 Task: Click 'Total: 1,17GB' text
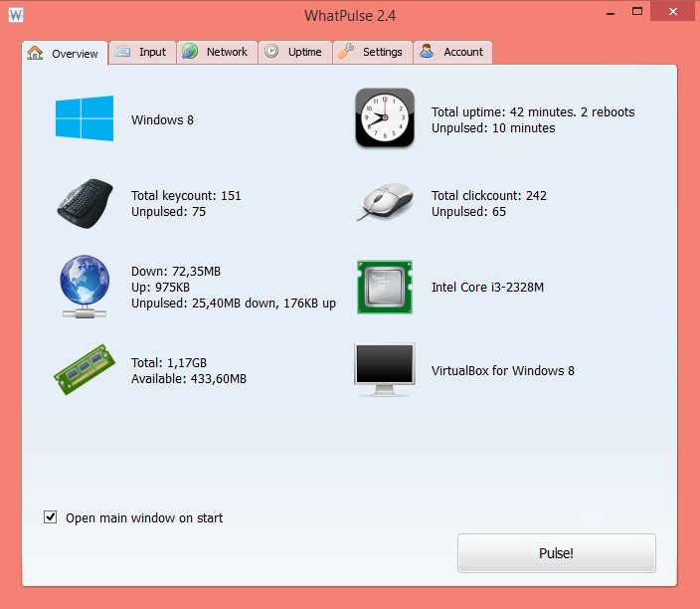[x=169, y=362]
